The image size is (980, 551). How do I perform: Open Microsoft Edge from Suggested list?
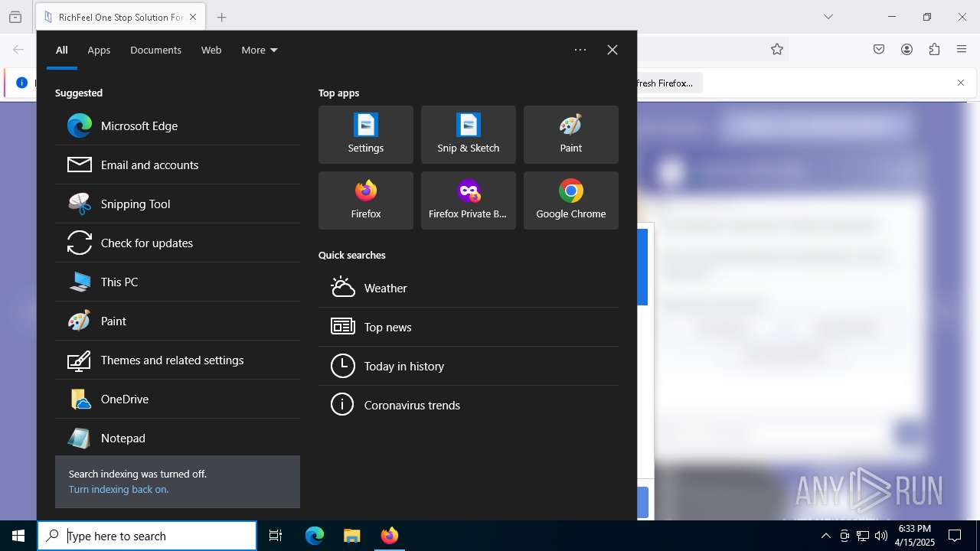click(178, 126)
